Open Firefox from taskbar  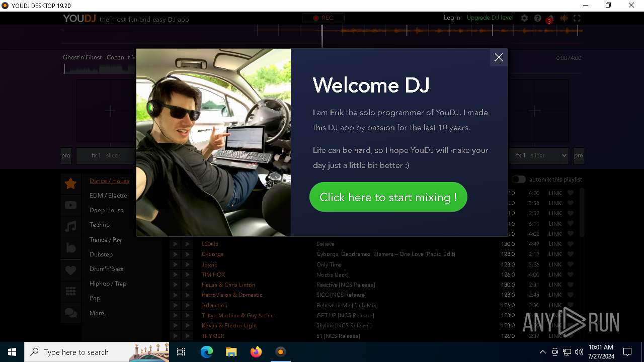coord(256,352)
